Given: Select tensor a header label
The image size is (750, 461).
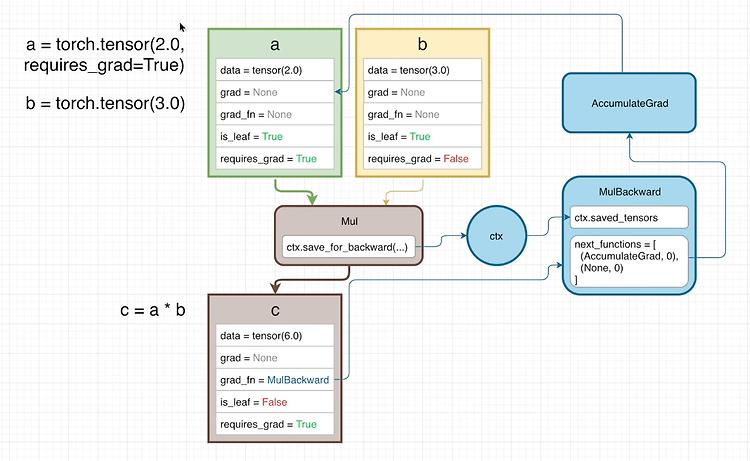Looking at the screenshot, I should pyautogui.click(x=275, y=44).
